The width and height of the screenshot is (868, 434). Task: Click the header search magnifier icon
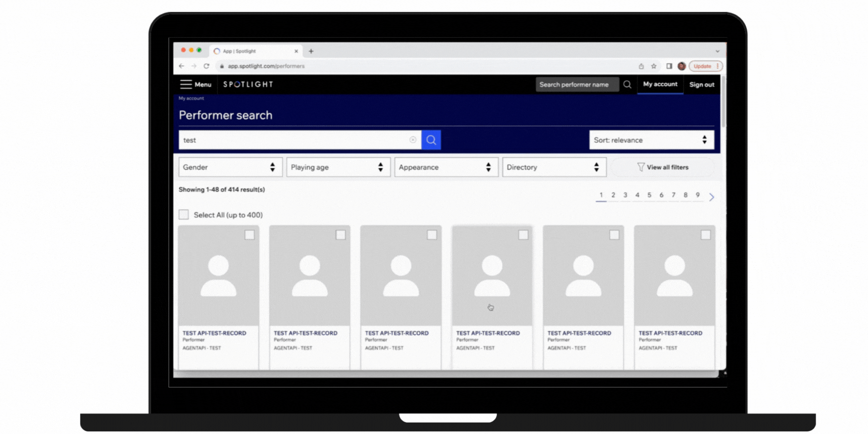click(627, 84)
